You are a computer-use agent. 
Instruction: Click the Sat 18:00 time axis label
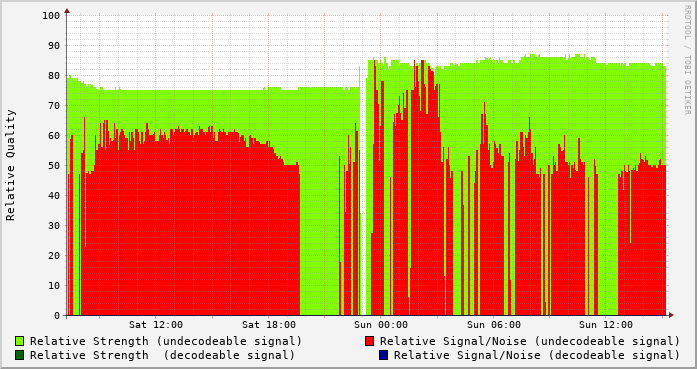tap(268, 325)
